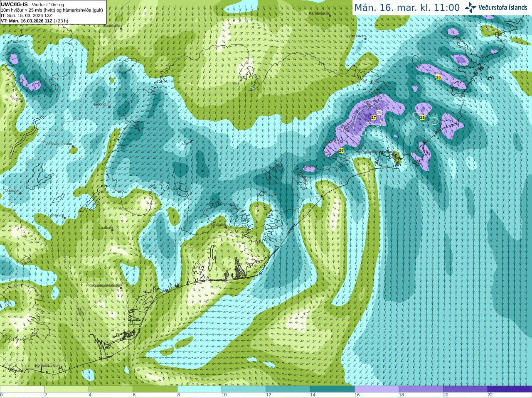Click the Mýrdalssandur station label
Image resolution: width=532 pixels, height=398 pixels.
tap(47, 366)
